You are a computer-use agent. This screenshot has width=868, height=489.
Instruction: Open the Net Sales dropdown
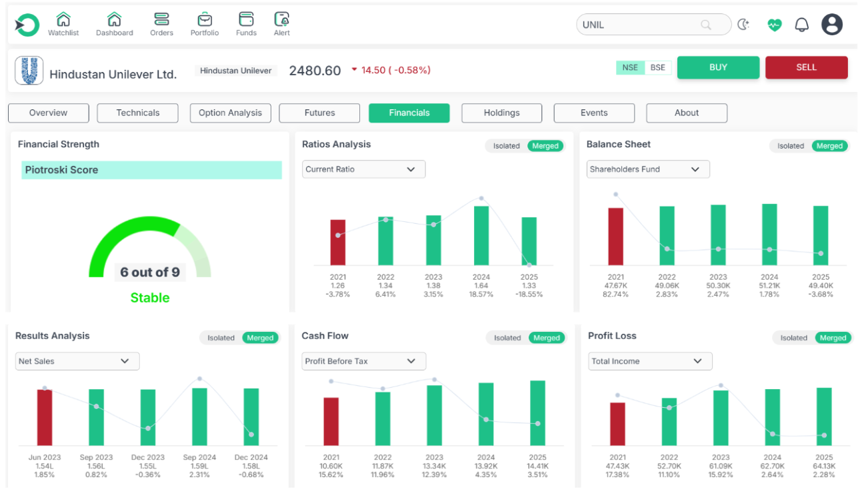77,361
